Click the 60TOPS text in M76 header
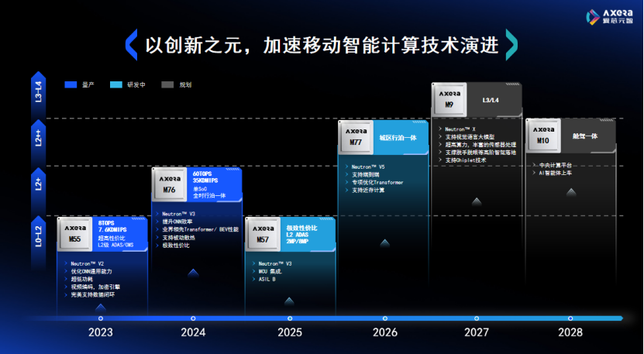 202,174
